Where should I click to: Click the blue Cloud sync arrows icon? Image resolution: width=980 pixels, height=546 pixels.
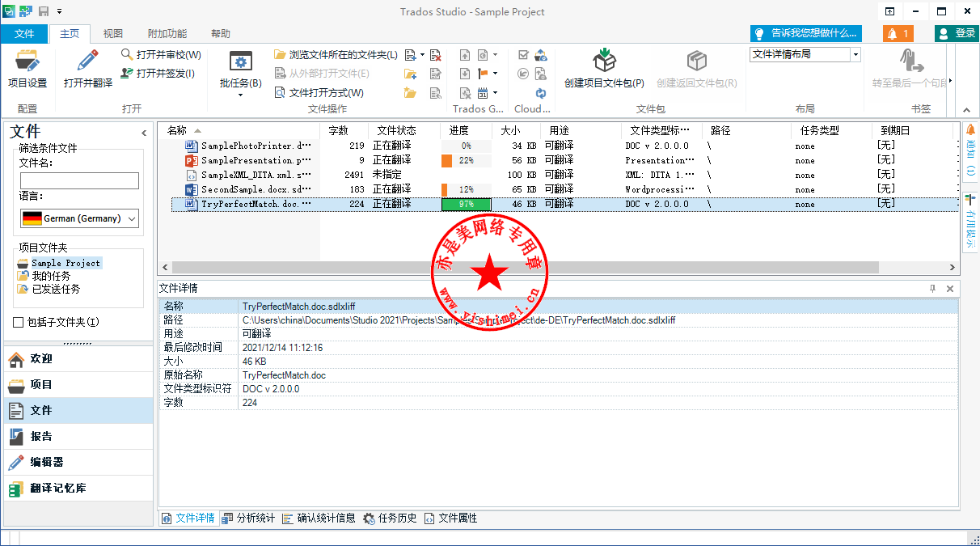click(x=541, y=93)
